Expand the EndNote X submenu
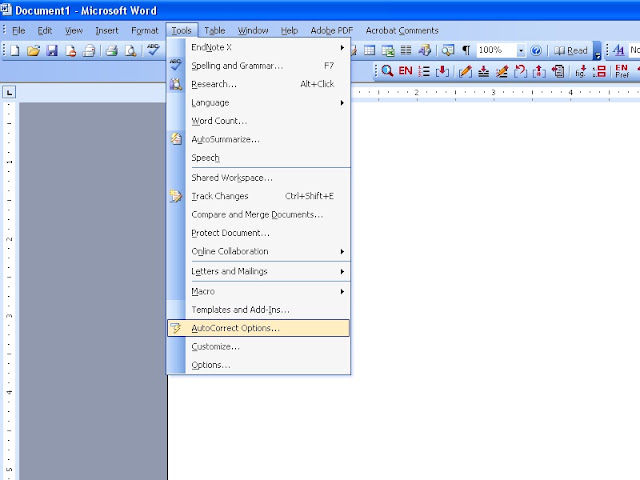 [x=258, y=47]
